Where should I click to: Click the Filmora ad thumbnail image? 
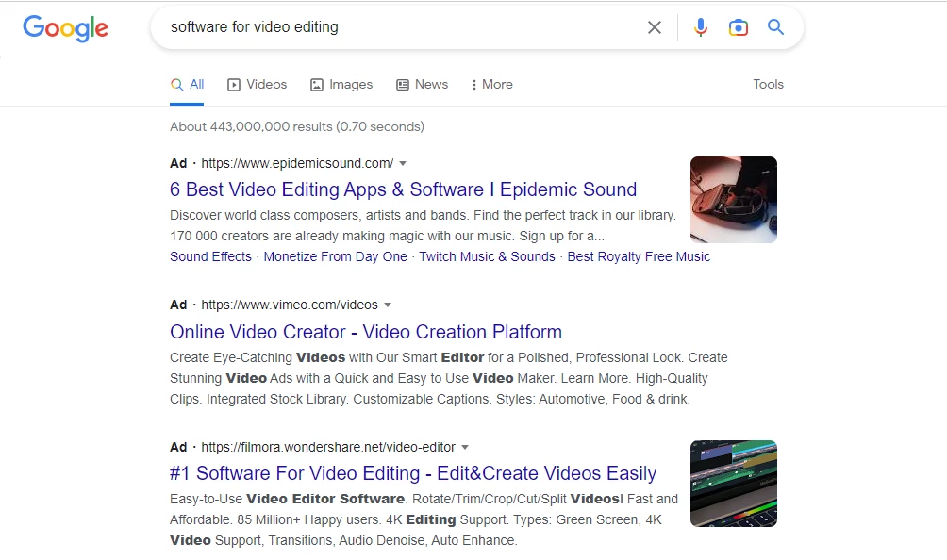[x=734, y=484]
